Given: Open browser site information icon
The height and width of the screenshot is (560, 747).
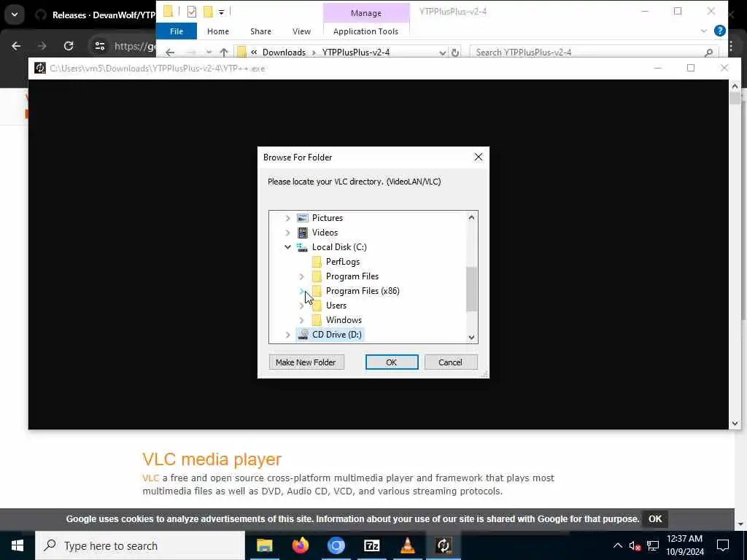Looking at the screenshot, I should click(x=99, y=46).
